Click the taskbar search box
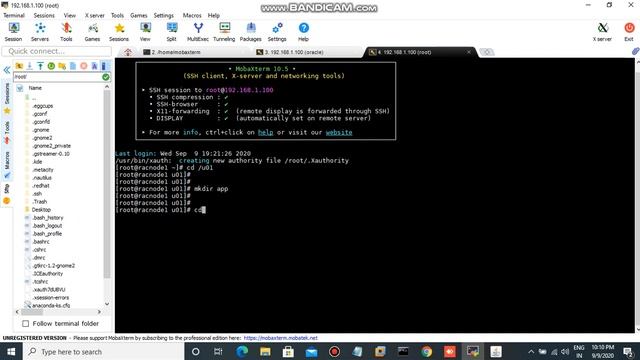640x360 pixels. point(103,352)
